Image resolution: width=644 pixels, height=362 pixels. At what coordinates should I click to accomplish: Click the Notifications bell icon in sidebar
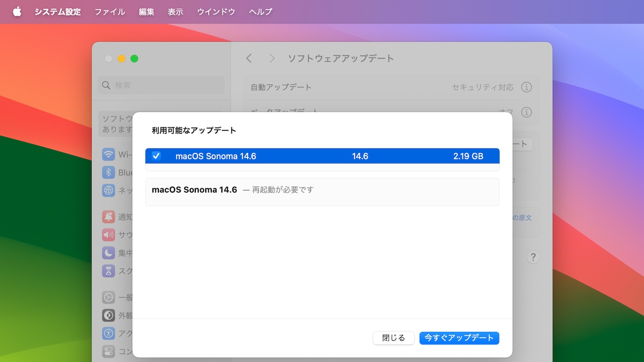pyautogui.click(x=108, y=217)
